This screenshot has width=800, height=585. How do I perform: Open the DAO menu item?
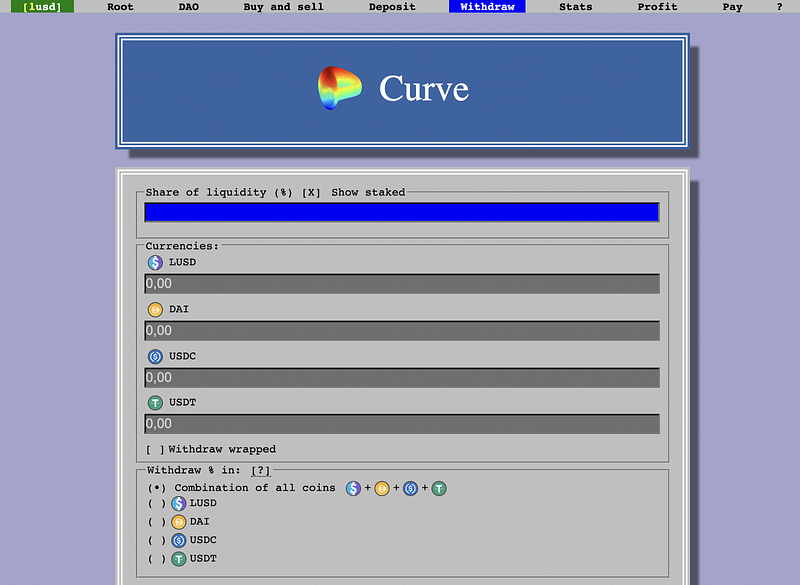tap(189, 7)
